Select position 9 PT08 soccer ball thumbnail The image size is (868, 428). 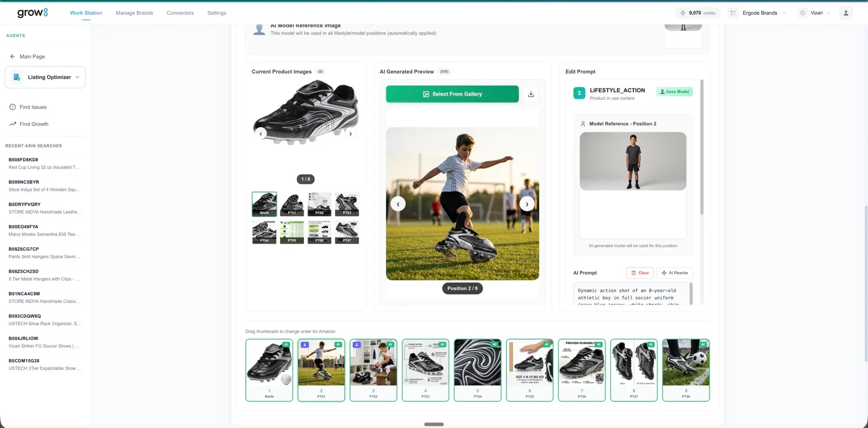click(686, 370)
